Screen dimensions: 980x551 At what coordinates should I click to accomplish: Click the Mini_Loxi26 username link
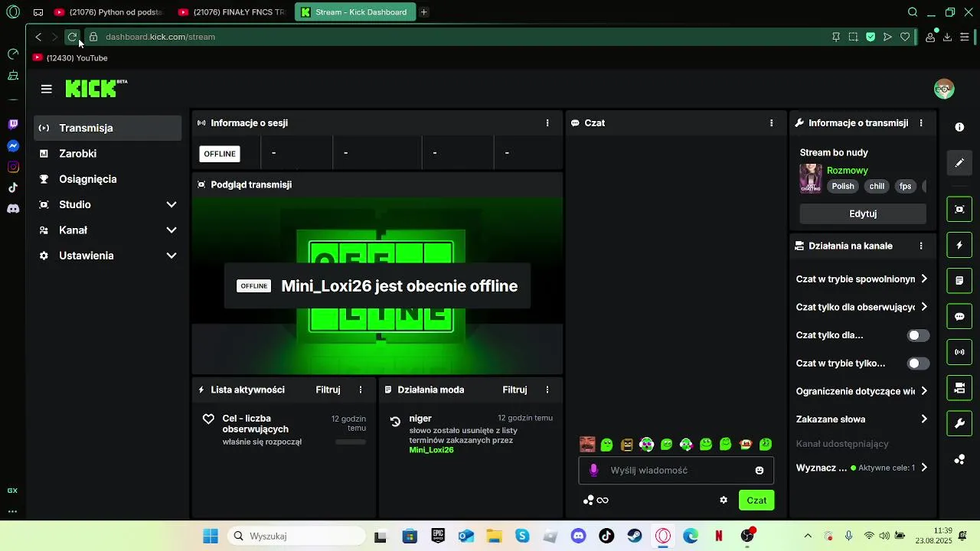432,450
